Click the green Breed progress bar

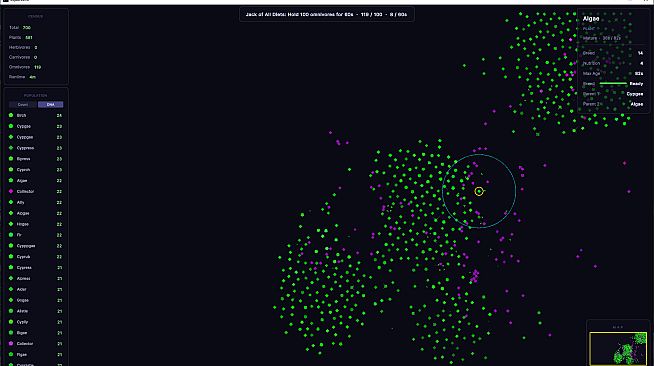pos(613,84)
